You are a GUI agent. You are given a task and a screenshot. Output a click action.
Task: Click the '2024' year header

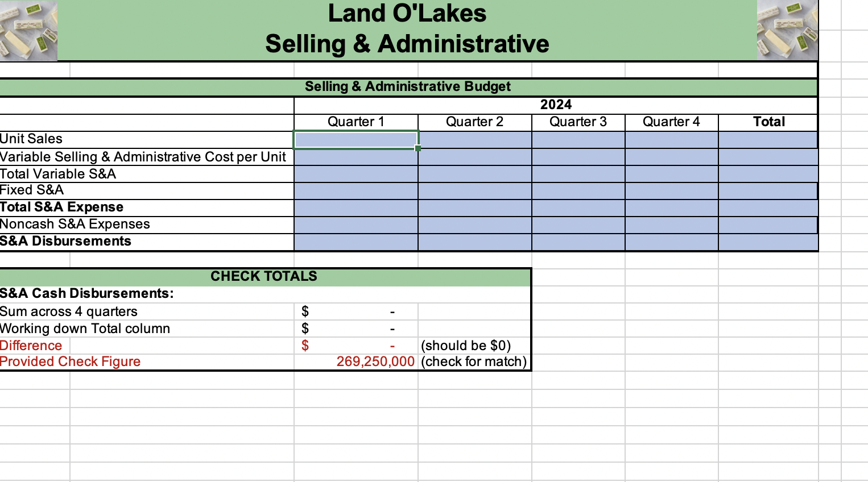tap(556, 105)
